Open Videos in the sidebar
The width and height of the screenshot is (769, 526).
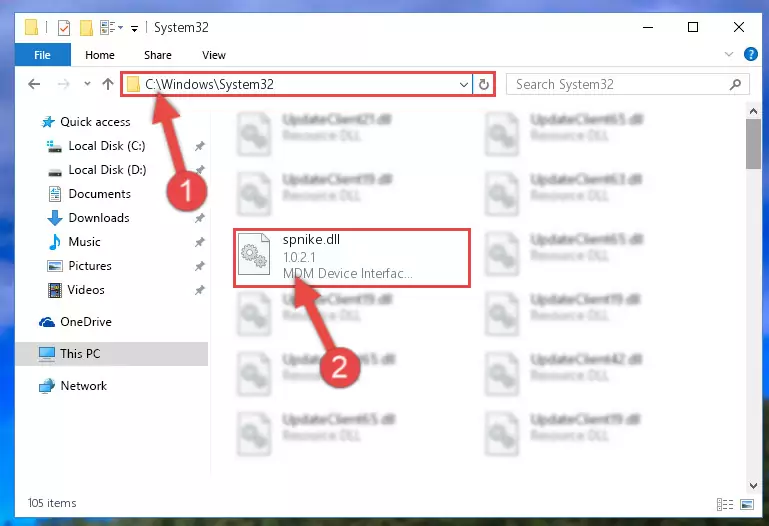(x=86, y=290)
